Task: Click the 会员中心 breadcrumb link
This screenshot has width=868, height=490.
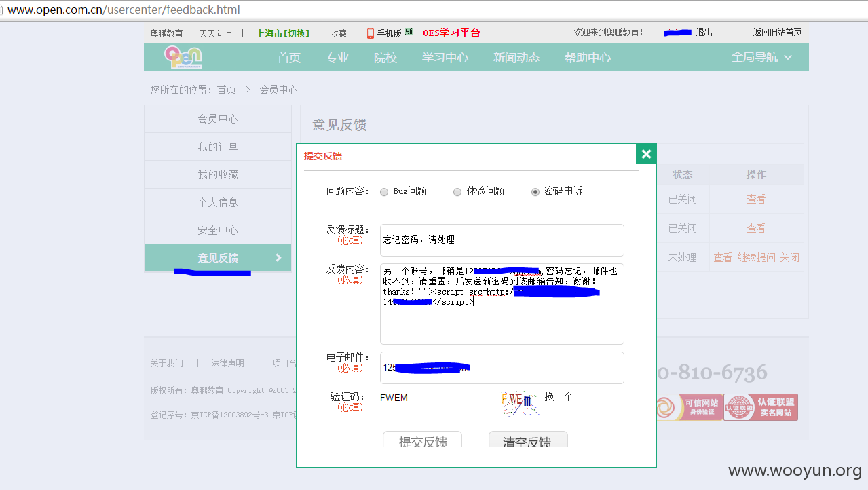Action: click(x=278, y=90)
